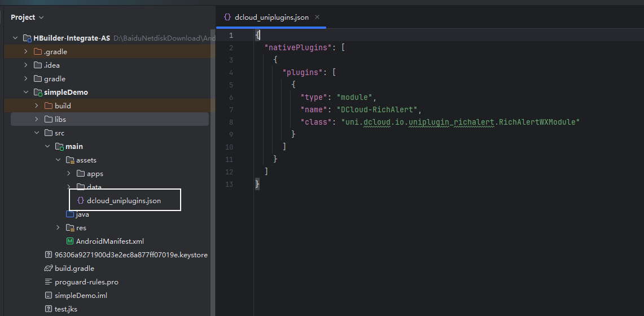
Task: Collapse the HBuilder-Integrate-AS project root
Action: pos(15,38)
